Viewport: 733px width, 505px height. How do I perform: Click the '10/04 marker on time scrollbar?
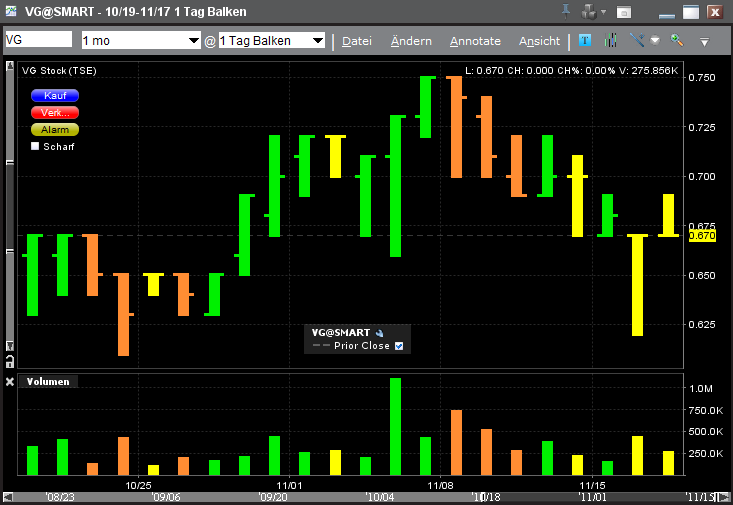(x=380, y=497)
